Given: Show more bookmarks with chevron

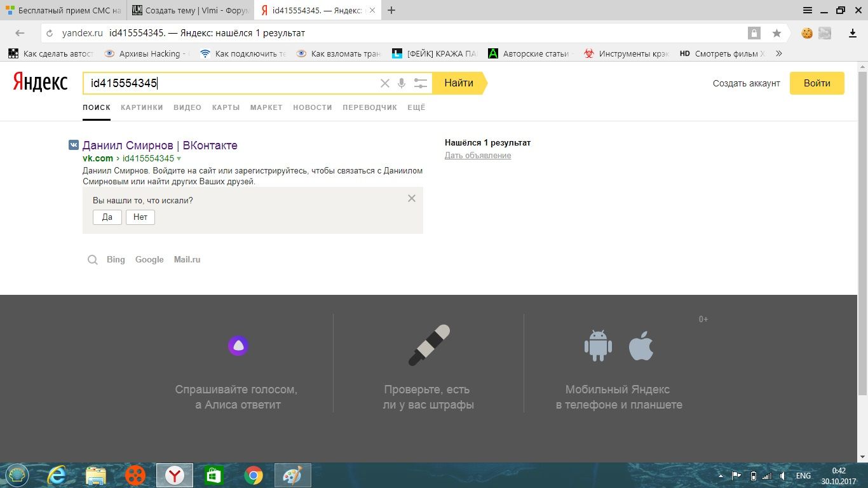Looking at the screenshot, I should (x=779, y=54).
